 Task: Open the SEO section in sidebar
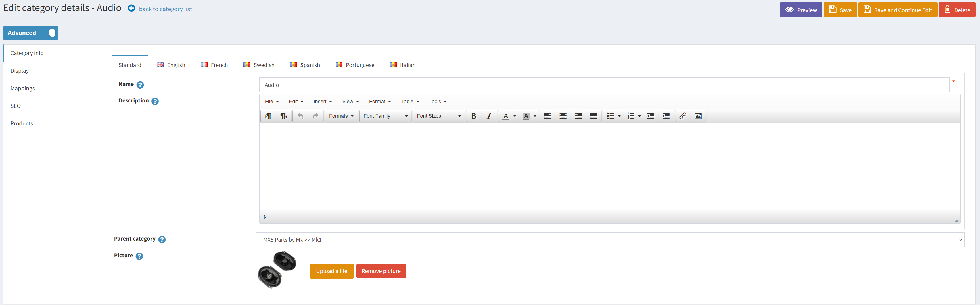(16, 106)
